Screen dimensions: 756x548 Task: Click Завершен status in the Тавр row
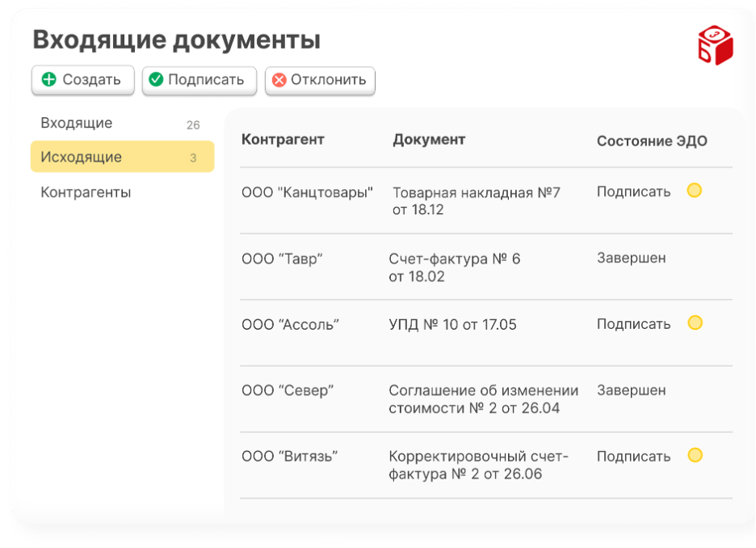pyautogui.click(x=631, y=258)
